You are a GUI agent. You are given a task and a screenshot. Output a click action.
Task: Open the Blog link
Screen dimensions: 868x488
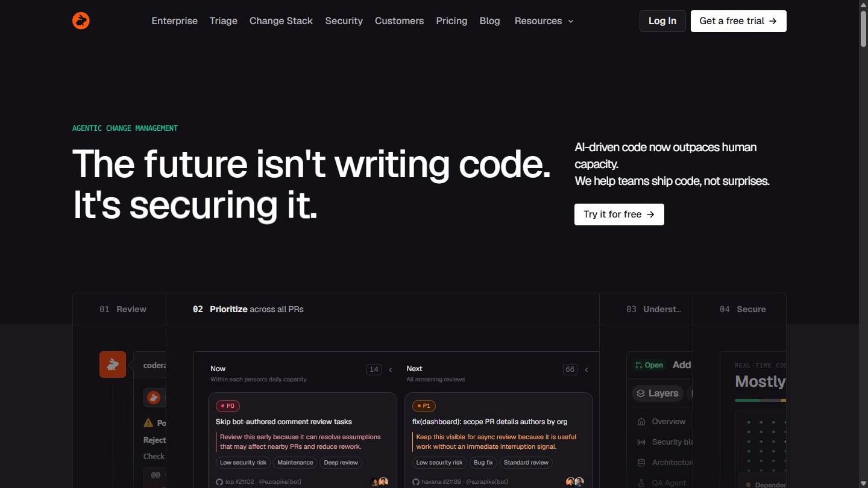pos(489,21)
